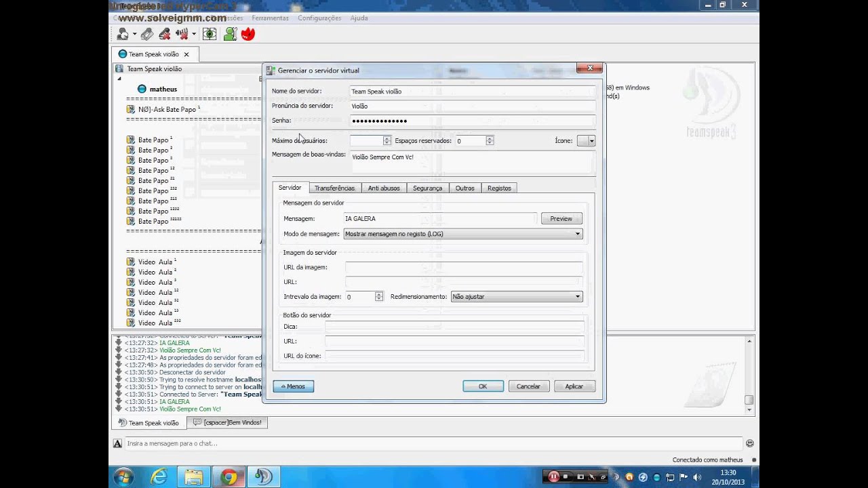Open the Anti abusos tab
Screen dimensions: 868x488
tap(384, 188)
